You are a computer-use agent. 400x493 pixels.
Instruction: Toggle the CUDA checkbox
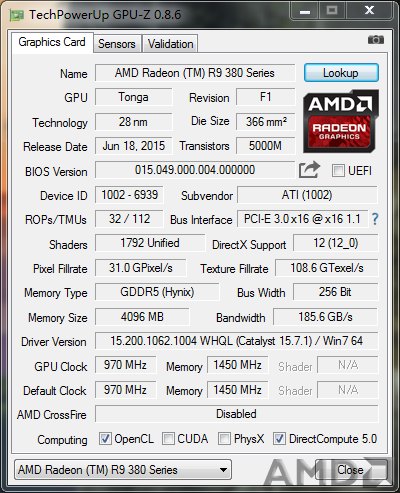pos(168,439)
